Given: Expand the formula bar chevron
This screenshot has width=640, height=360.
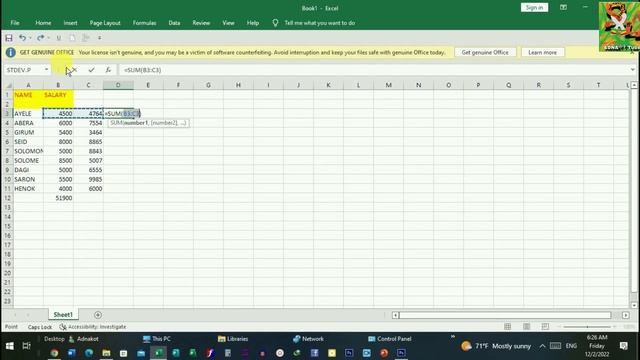Looking at the screenshot, I should tap(632, 70).
